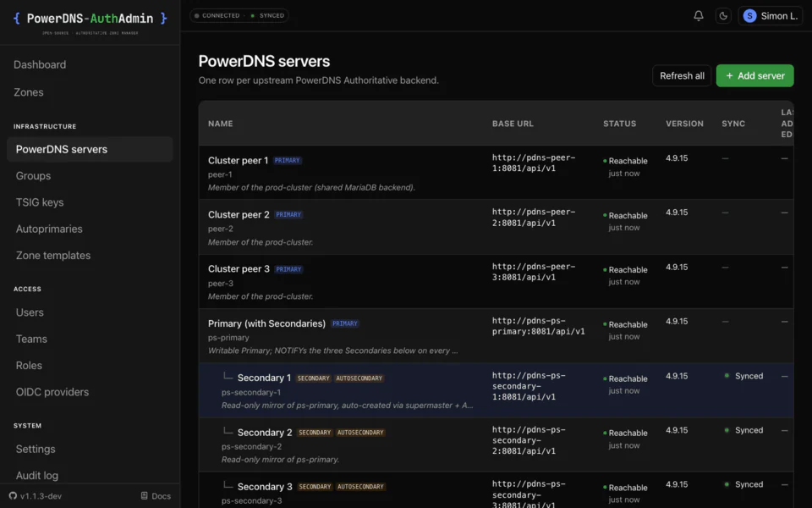Image resolution: width=812 pixels, height=508 pixels.
Task: Click the SYNCED status indicator
Action: tap(268, 15)
